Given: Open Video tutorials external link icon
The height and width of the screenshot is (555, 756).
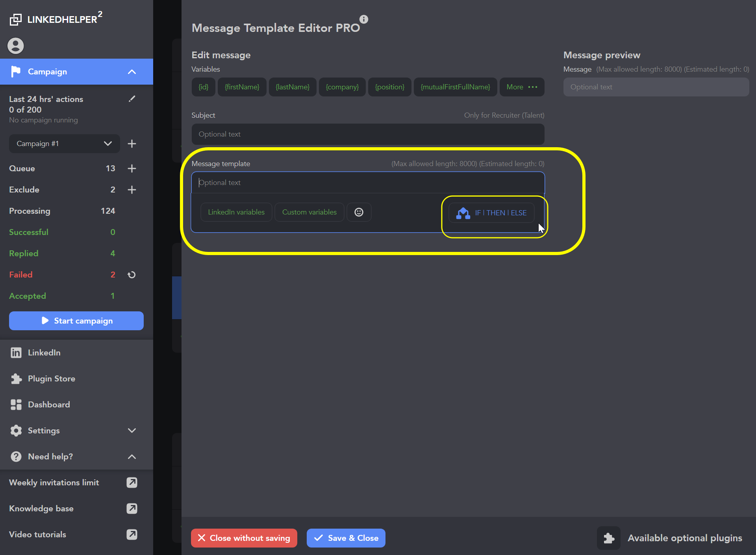Looking at the screenshot, I should tap(132, 535).
